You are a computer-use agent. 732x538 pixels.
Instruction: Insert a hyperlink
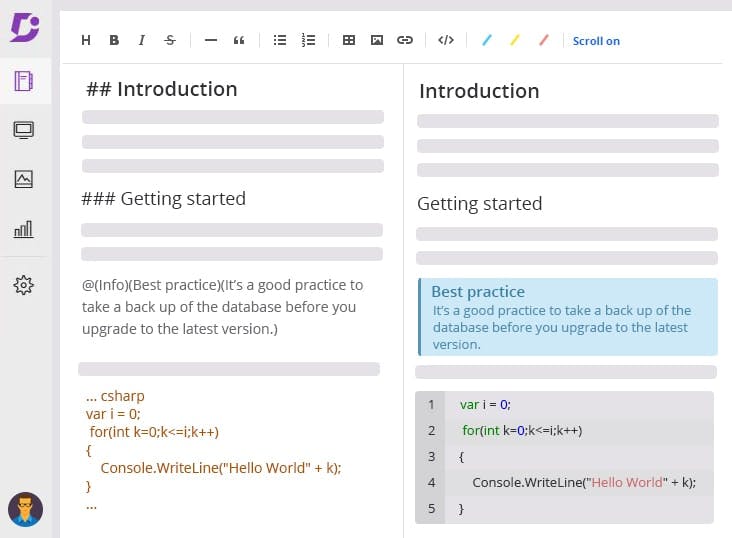(405, 40)
